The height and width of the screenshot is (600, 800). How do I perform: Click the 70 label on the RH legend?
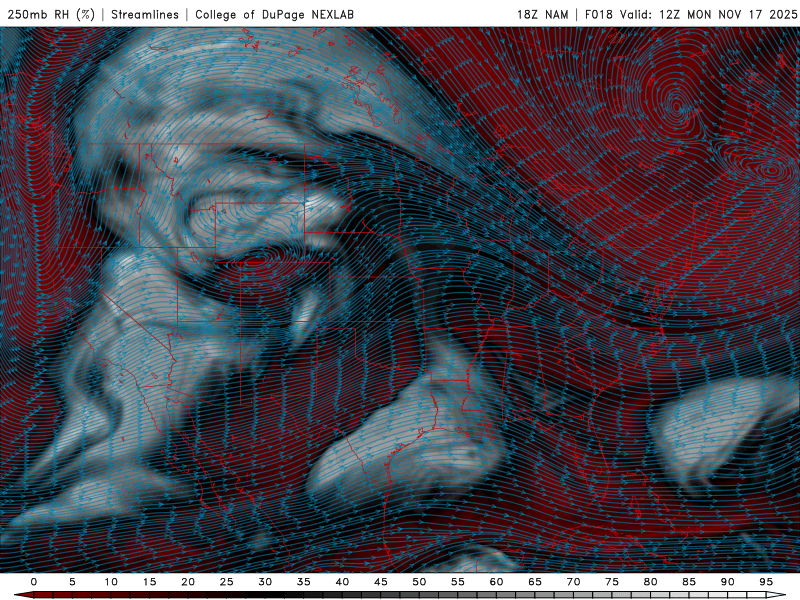573,582
